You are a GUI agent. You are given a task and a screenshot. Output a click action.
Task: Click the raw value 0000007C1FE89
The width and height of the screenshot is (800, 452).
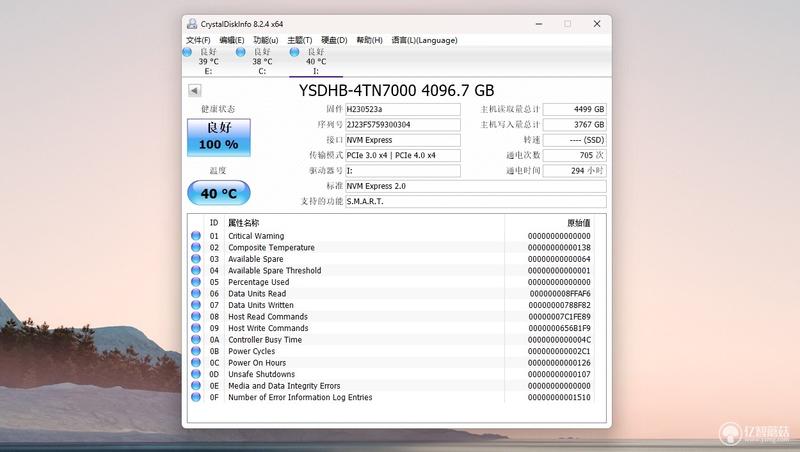559,316
